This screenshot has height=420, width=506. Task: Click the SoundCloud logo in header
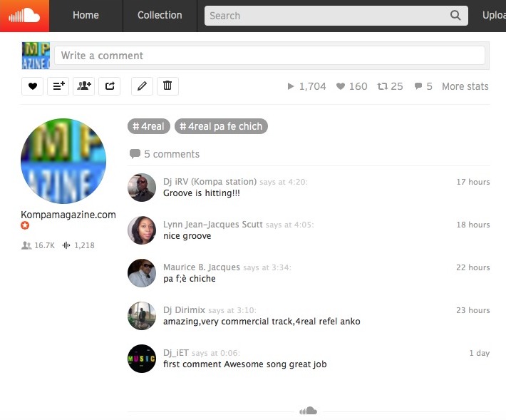(x=24, y=16)
